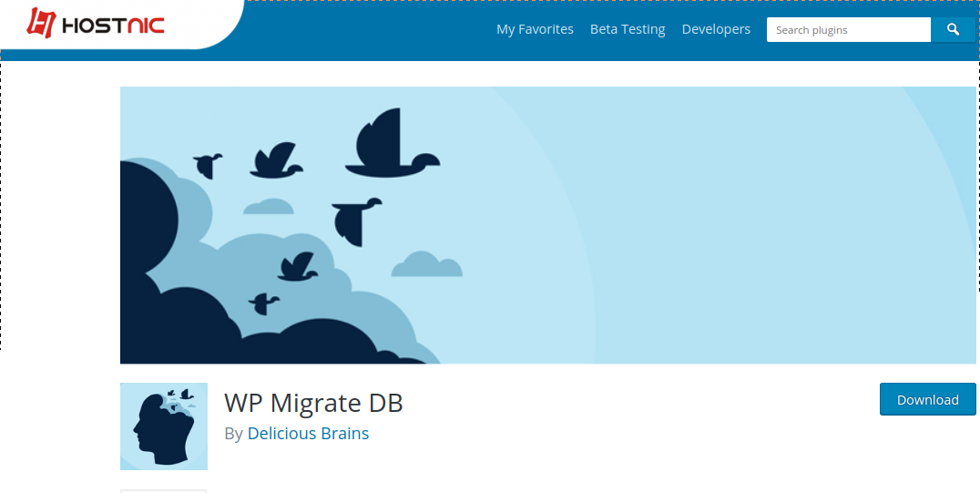Click the birds banner image
The width and height of the screenshot is (980, 493).
(548, 225)
